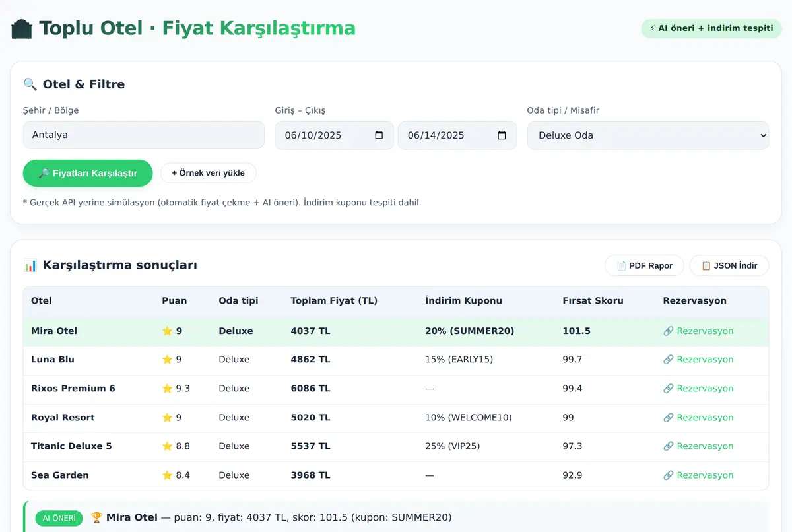This screenshot has width=792, height=532.
Task: Click the Royal Resort hotel name
Action: (x=63, y=418)
